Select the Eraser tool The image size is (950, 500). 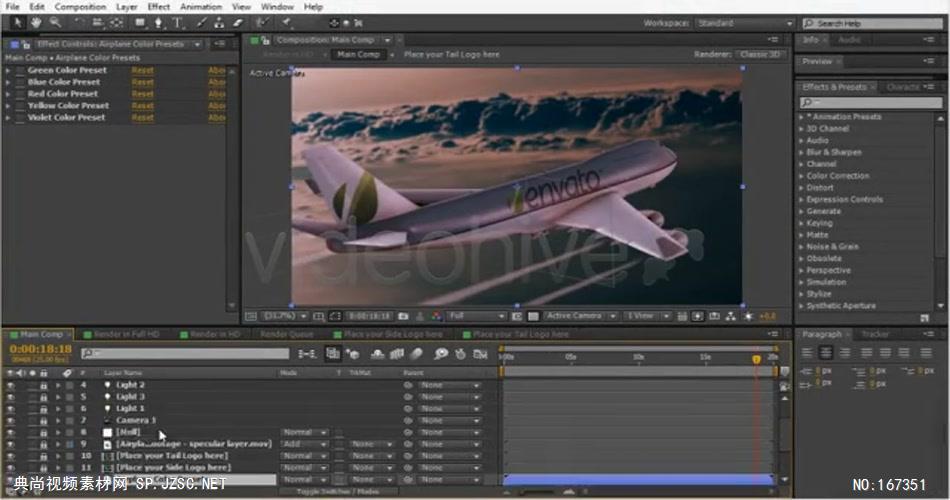(x=237, y=22)
